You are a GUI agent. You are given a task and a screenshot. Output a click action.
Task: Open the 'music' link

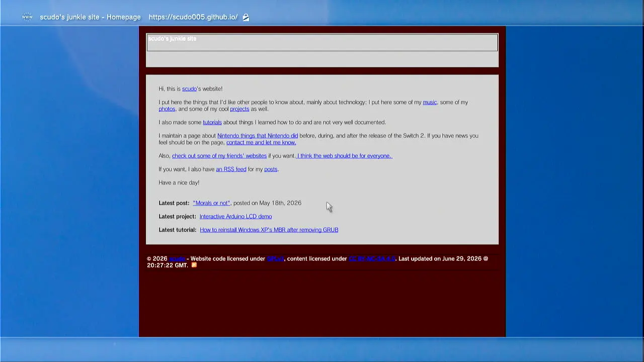[430, 102]
